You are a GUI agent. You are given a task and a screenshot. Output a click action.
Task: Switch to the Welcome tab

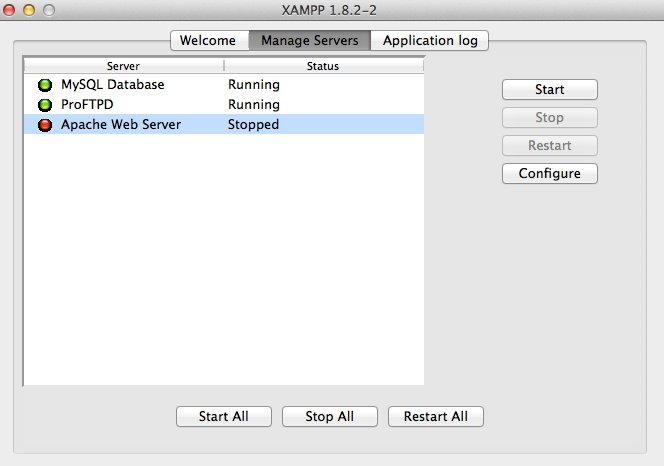(x=209, y=40)
